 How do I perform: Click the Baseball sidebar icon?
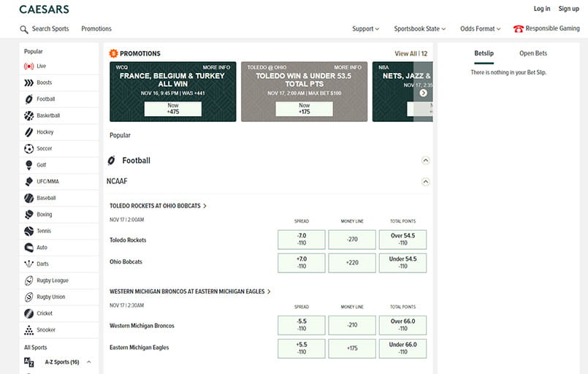click(x=29, y=198)
